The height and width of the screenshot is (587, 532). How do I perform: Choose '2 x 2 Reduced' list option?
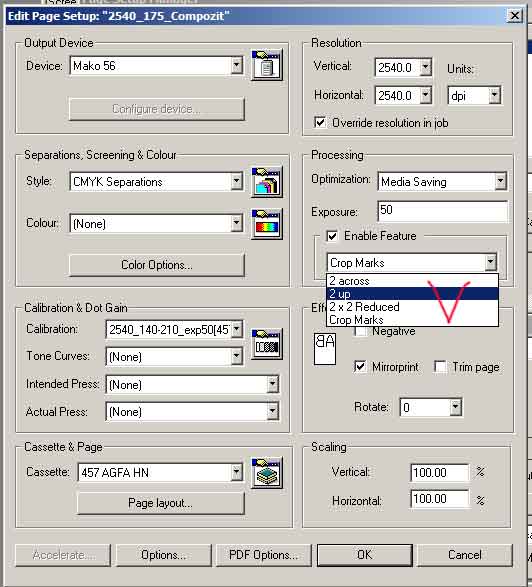coord(412,307)
